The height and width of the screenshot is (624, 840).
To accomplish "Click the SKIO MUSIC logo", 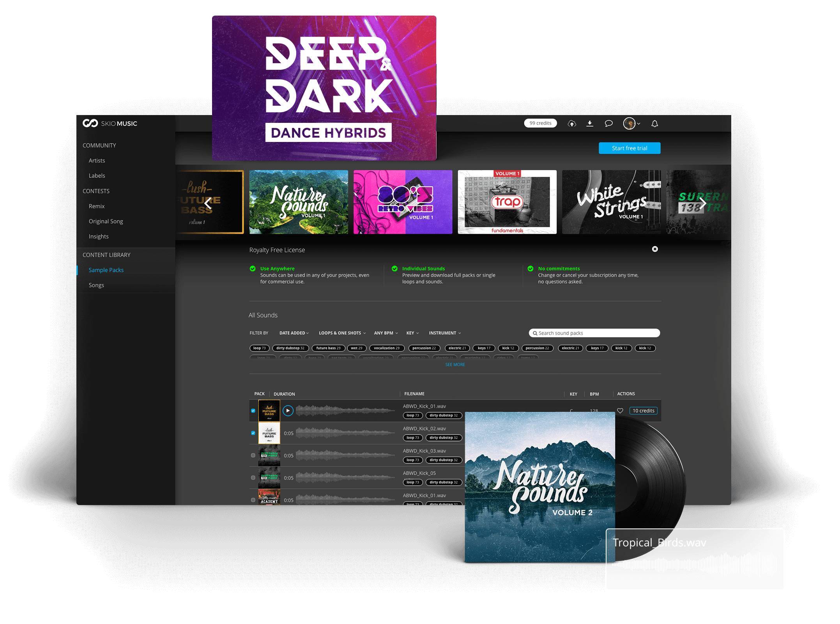I will coord(110,123).
